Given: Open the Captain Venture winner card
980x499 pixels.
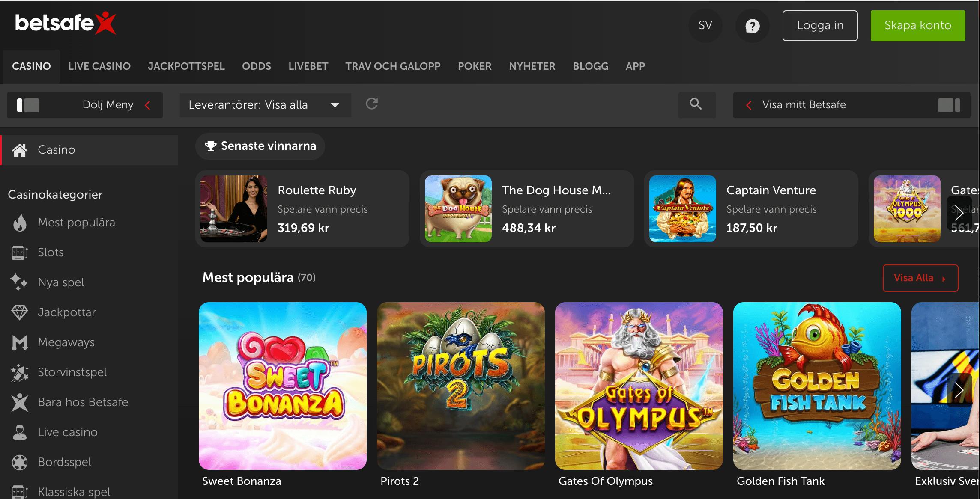Looking at the screenshot, I should coord(751,209).
